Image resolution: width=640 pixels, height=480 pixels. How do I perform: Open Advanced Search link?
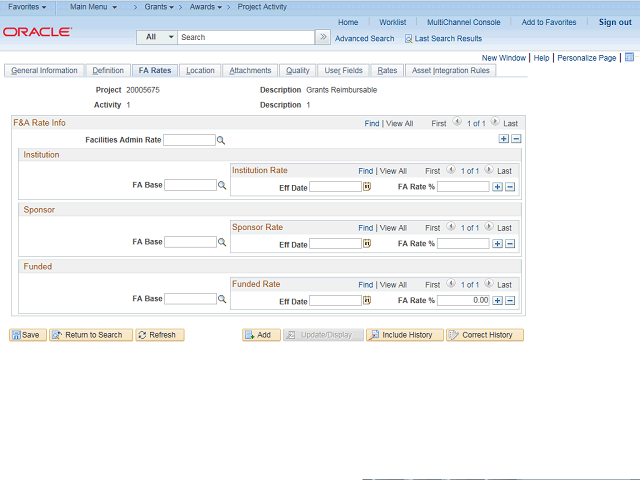[364, 39]
